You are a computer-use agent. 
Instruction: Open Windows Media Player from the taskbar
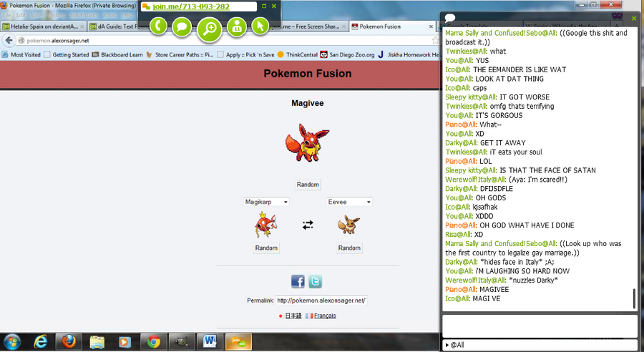pyautogui.click(x=125, y=342)
